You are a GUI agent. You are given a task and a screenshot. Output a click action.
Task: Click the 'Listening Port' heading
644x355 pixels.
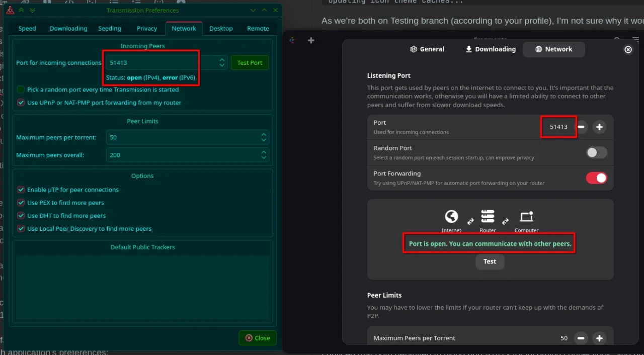tap(389, 75)
